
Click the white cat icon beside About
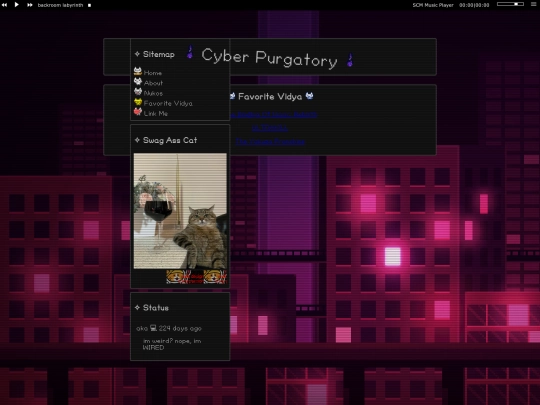click(138, 81)
